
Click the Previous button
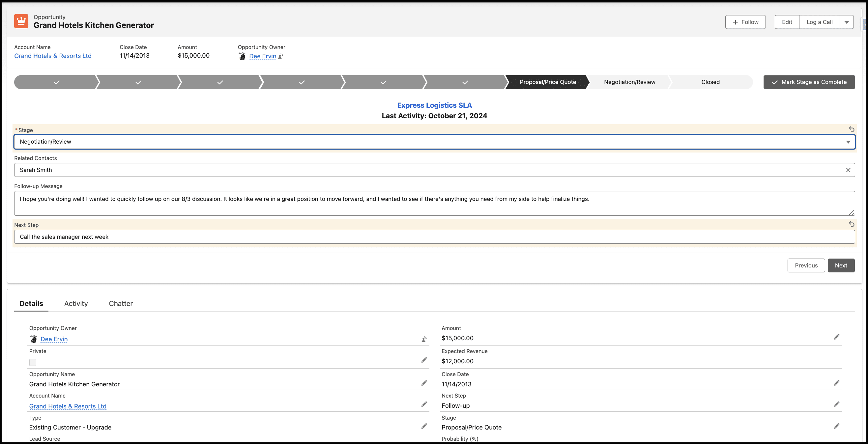(806, 265)
